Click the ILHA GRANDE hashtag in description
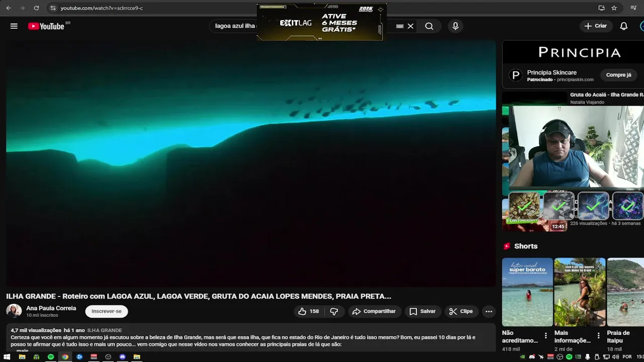Viewport: 644px width, 362px height. [x=105, y=330]
